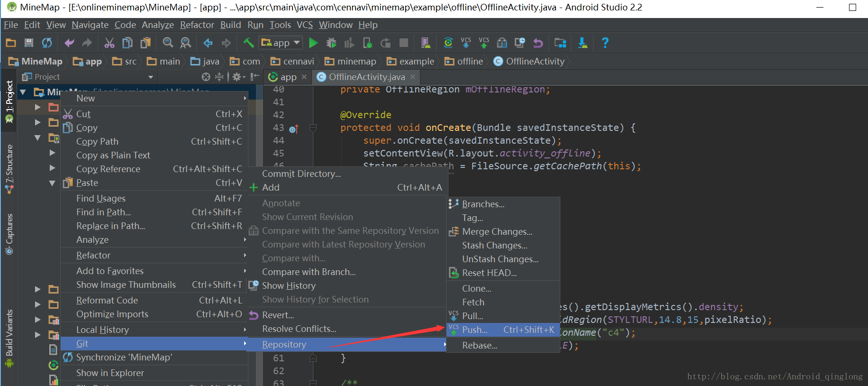This screenshot has height=386, width=868.
Task: Click Stash Changes... entry
Action: click(503, 245)
